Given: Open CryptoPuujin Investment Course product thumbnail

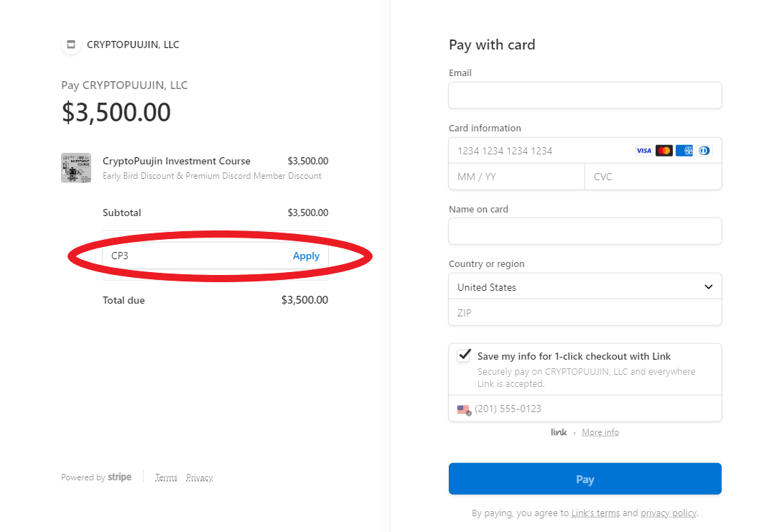Looking at the screenshot, I should [76, 168].
